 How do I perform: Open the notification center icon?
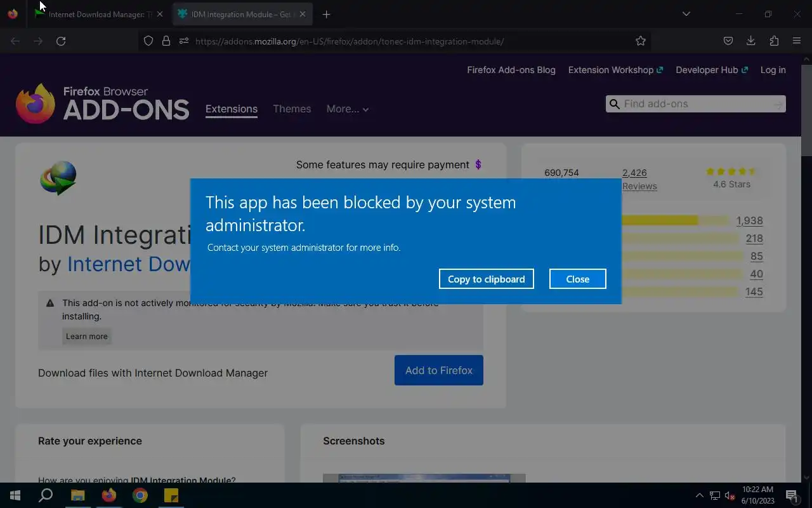coord(792,495)
